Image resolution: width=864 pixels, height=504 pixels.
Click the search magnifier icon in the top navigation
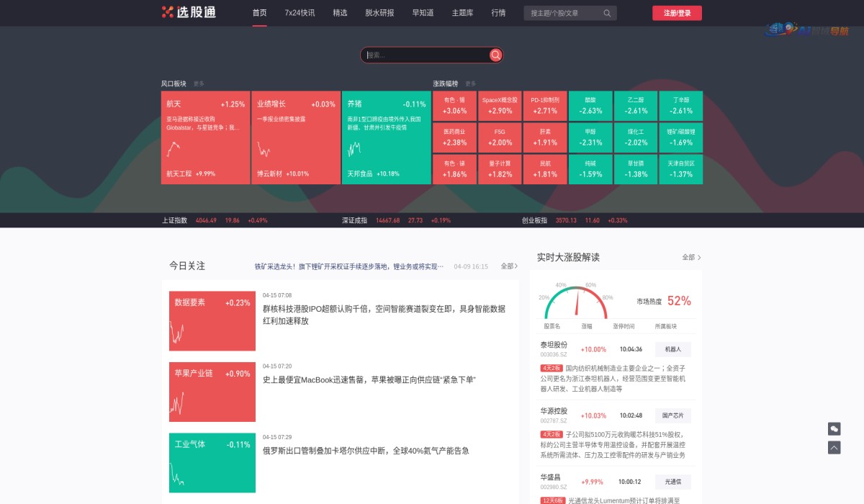(606, 13)
